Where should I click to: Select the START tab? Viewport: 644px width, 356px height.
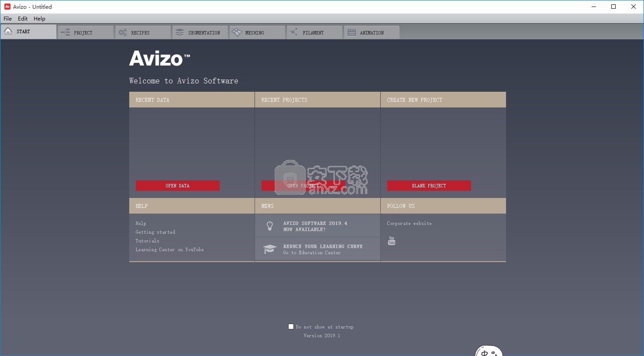(x=28, y=31)
